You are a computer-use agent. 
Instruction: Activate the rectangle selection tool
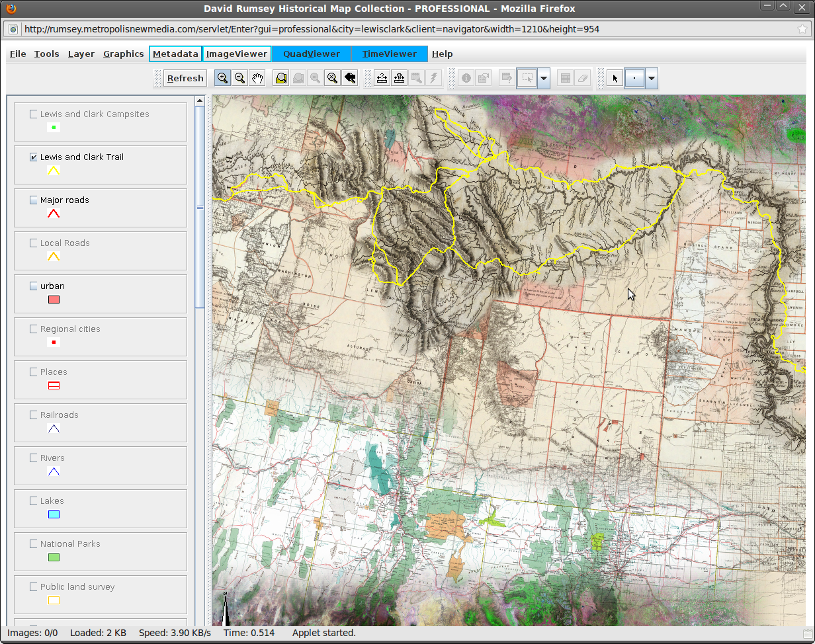(527, 78)
